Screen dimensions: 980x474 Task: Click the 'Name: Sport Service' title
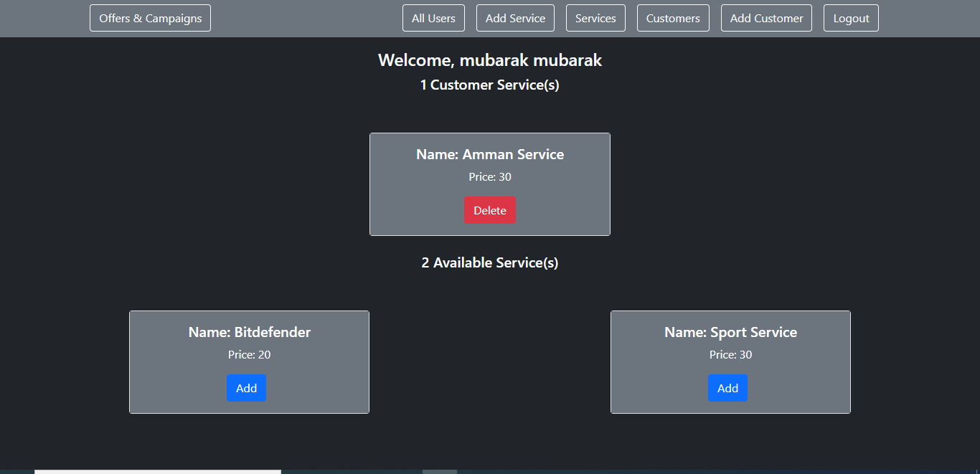click(x=730, y=332)
